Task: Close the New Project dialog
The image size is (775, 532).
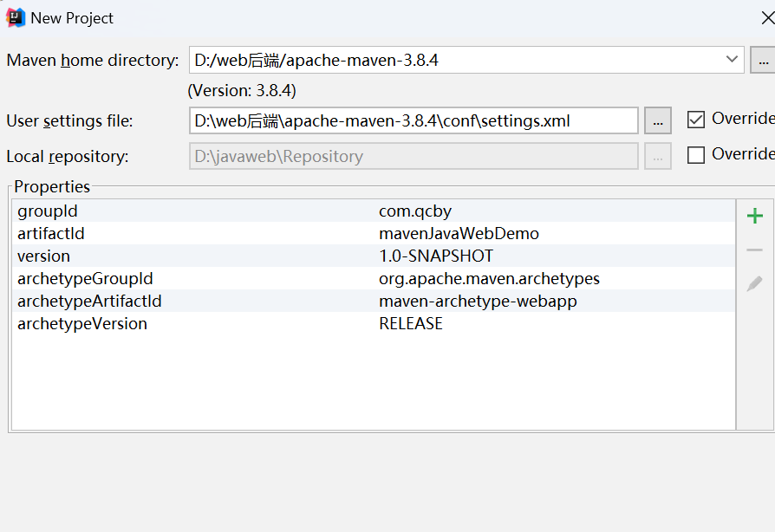Action: pyautogui.click(x=767, y=18)
